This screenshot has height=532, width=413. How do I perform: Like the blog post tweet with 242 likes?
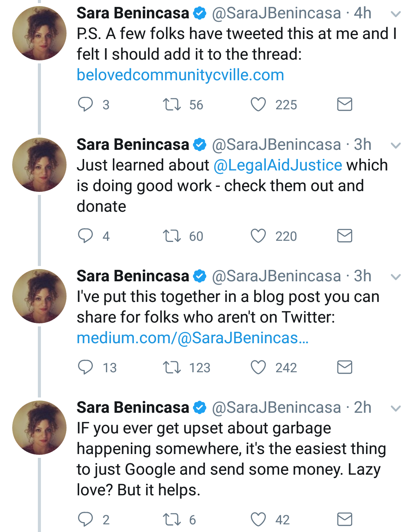pyautogui.click(x=258, y=367)
